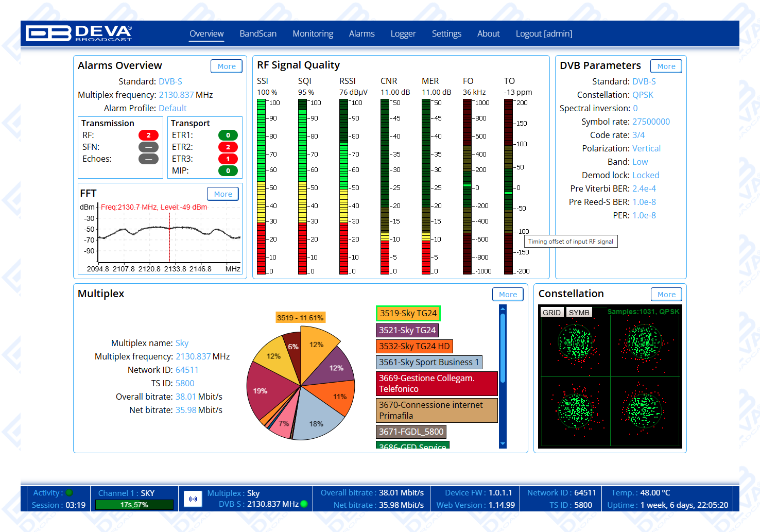Viewport: 760px width, 532px height.
Task: Click the grey SFN status badge
Action: pyautogui.click(x=148, y=147)
